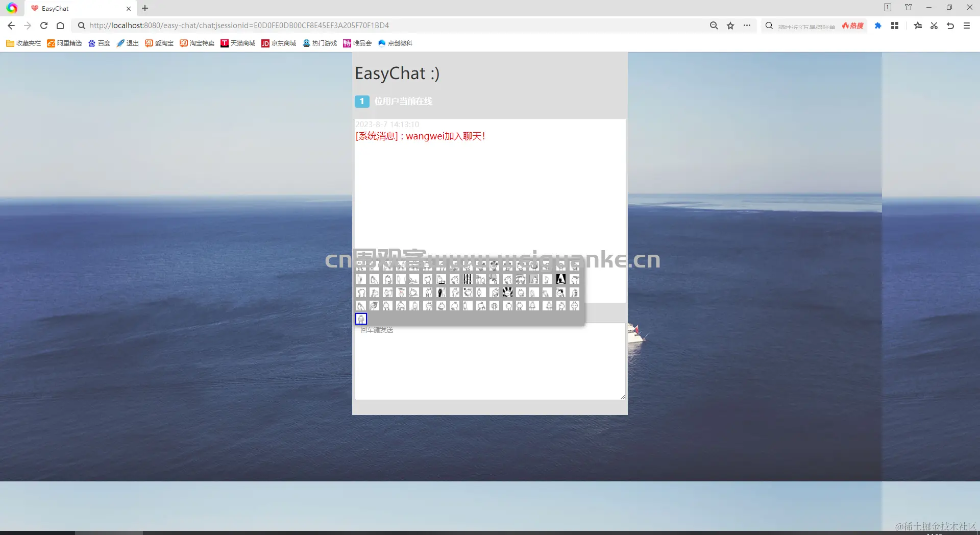Open the browser home page
This screenshot has width=980, height=535.
[60, 26]
